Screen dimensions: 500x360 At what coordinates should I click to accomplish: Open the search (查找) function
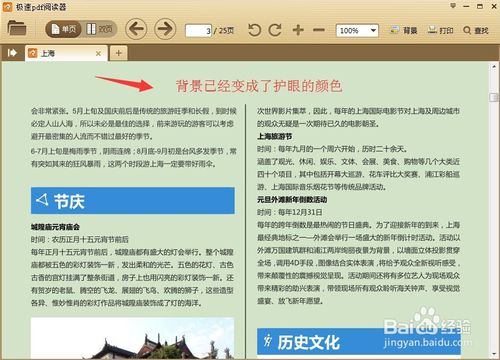point(476,30)
